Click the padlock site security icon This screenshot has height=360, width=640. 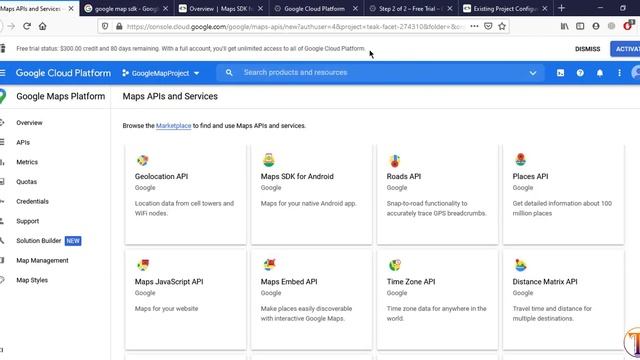(x=119, y=26)
